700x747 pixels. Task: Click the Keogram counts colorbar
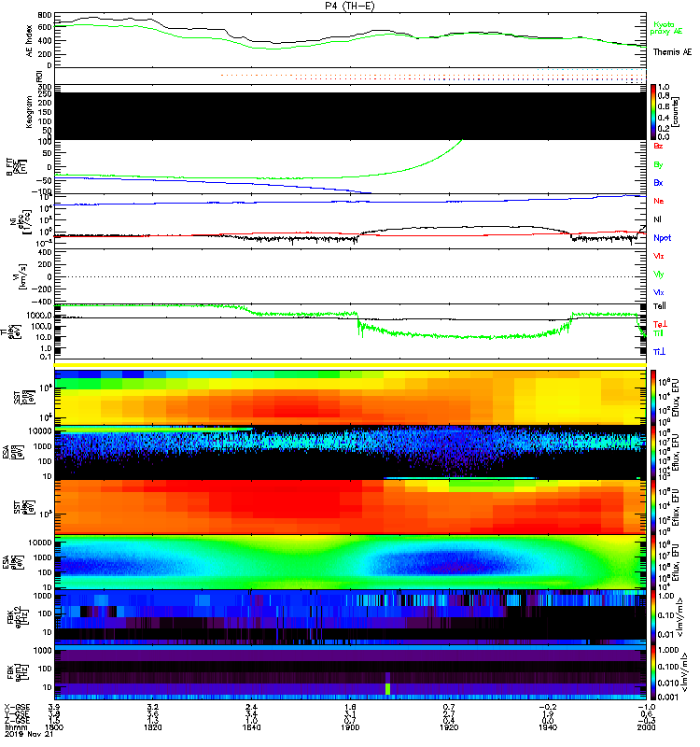click(653, 112)
